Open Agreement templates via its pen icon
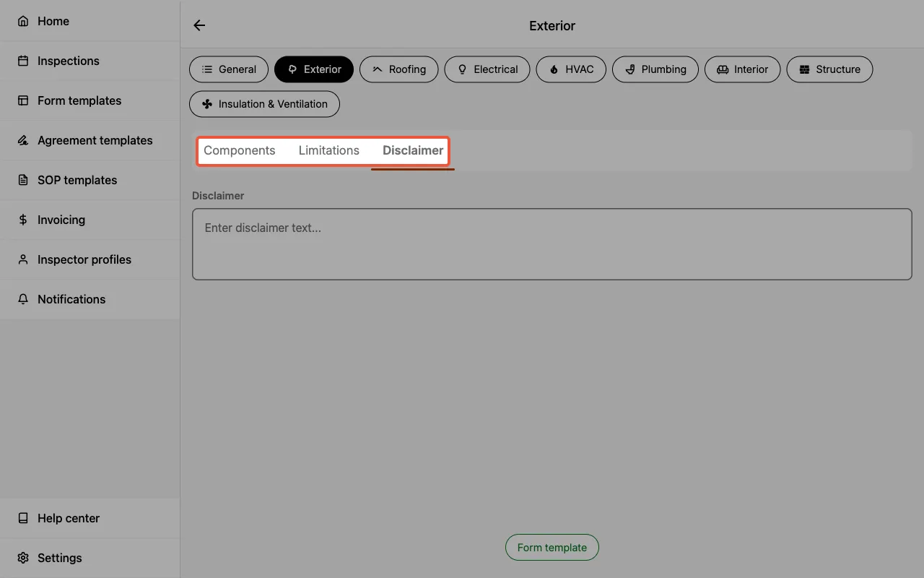 coord(22,140)
